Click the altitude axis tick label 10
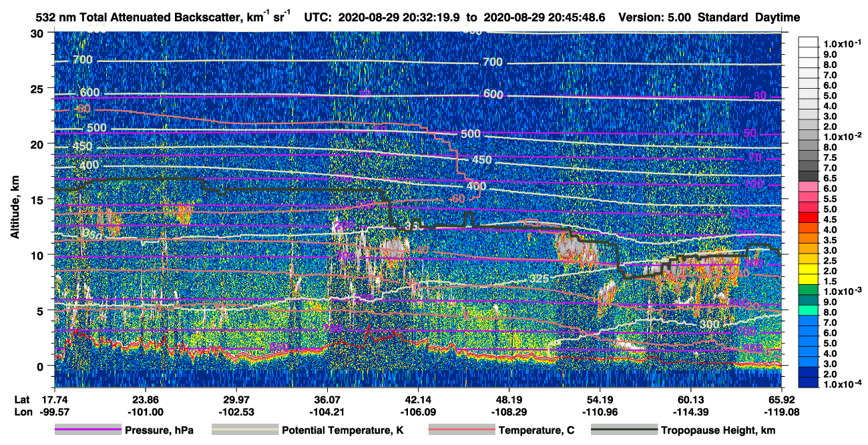Image resolution: width=868 pixels, height=445 pixels. pyautogui.click(x=38, y=255)
